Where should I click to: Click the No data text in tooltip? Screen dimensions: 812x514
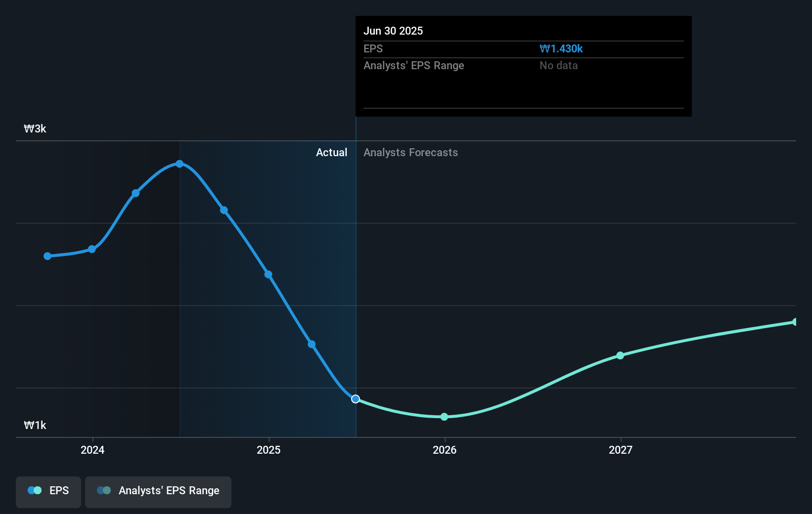(x=558, y=65)
